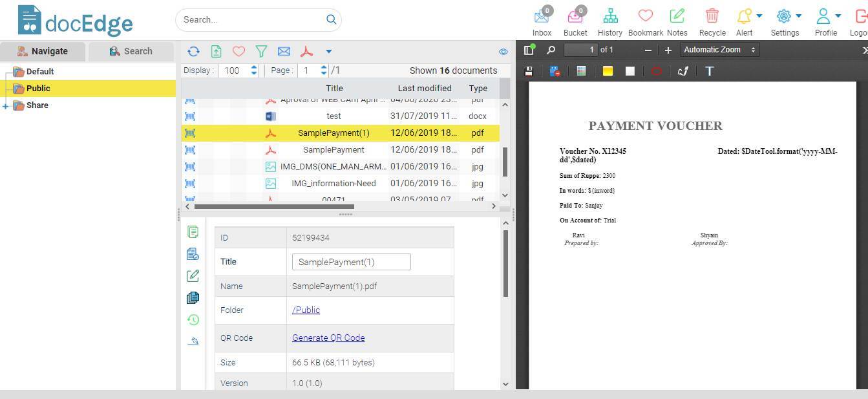Click the Title input field showing SamplePayment(1)
Screen dimensions: 868x399
(351, 261)
